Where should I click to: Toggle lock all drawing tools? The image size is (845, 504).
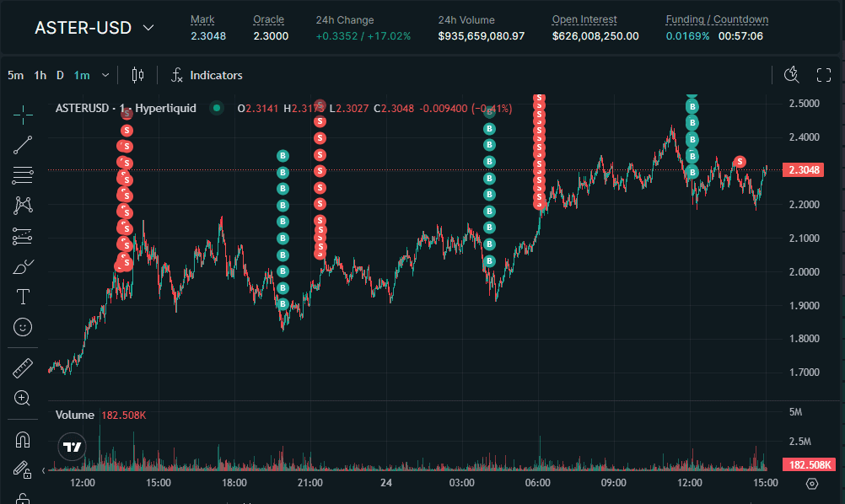tap(23, 497)
